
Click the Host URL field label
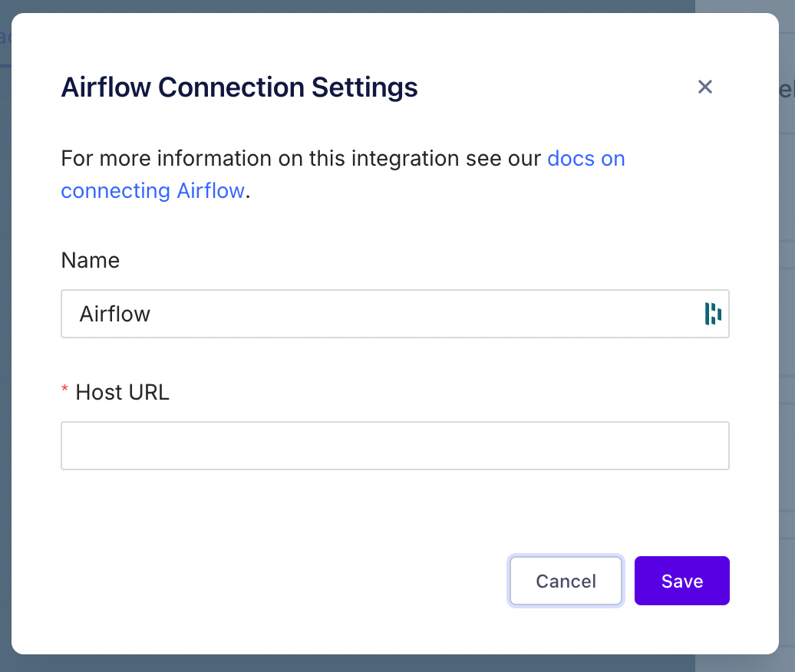(121, 392)
